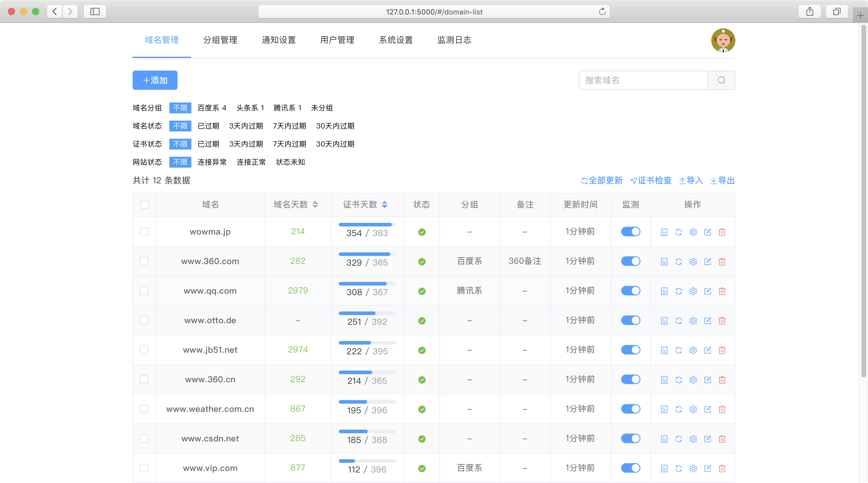Open the 监测日志 tab
This screenshot has height=483, width=868.
(454, 40)
